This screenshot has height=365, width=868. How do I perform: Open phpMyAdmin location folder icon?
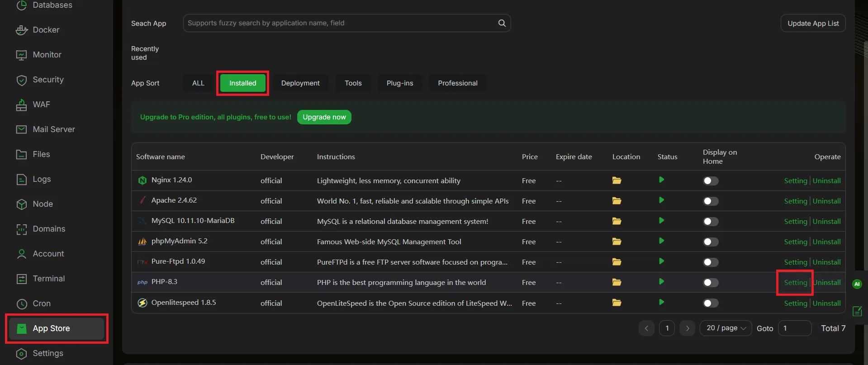617,242
